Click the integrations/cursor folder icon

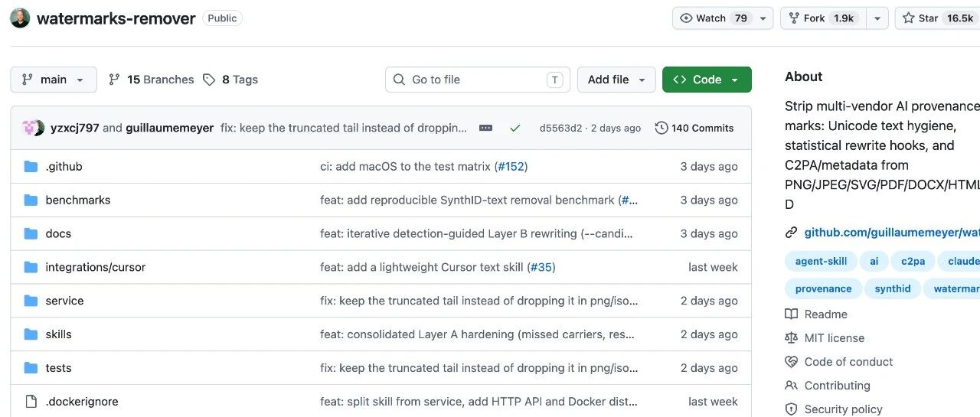point(31,268)
